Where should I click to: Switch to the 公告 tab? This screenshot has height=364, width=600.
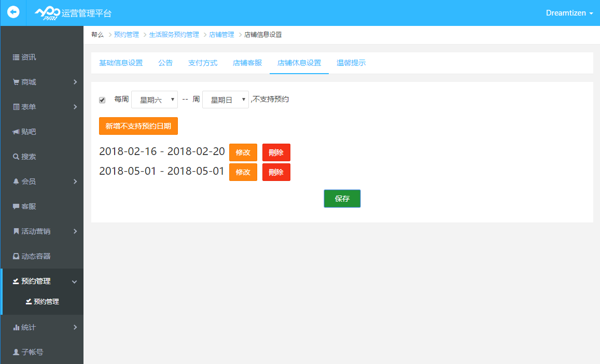165,63
